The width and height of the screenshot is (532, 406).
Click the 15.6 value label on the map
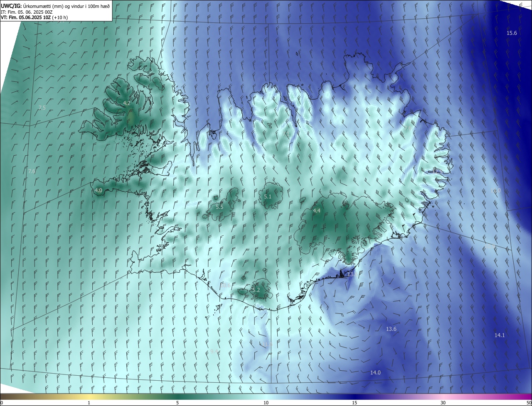coord(512,33)
